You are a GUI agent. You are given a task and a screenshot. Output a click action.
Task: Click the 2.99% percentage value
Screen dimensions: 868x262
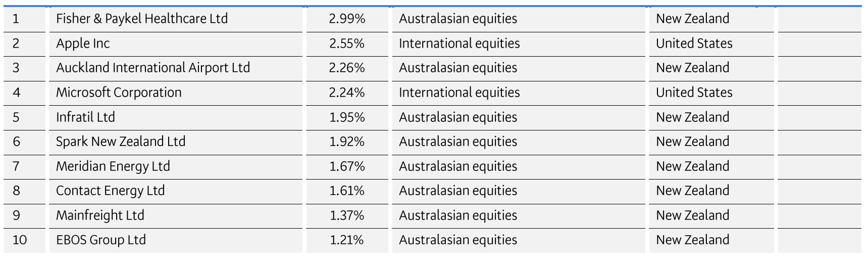(x=346, y=19)
